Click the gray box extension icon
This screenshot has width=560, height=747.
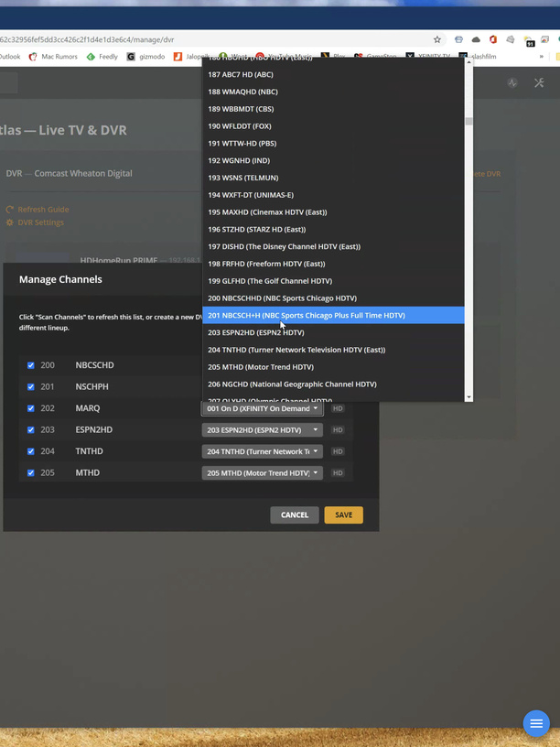(510, 39)
